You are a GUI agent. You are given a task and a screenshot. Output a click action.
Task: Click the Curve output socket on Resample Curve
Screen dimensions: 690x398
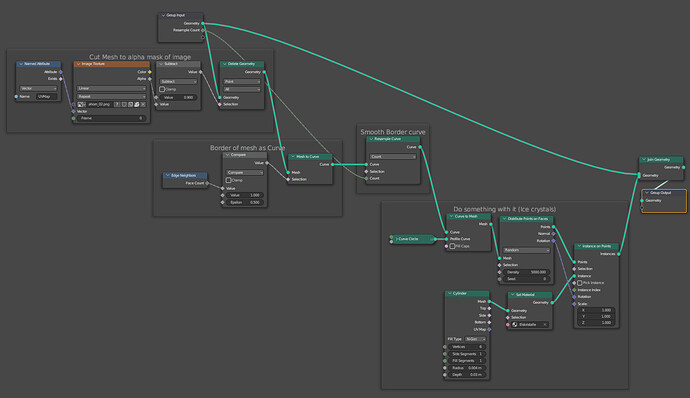tap(420, 147)
